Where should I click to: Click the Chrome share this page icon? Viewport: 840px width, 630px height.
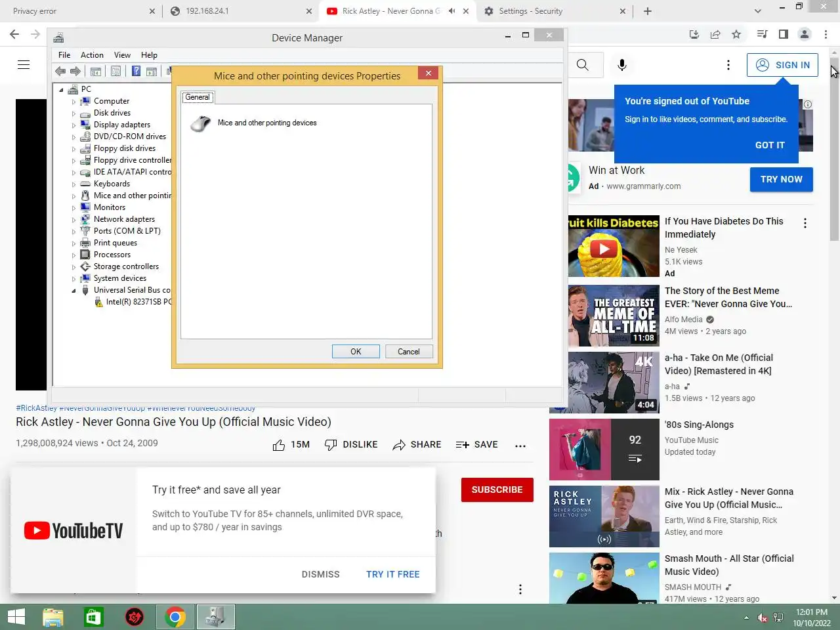click(x=715, y=34)
